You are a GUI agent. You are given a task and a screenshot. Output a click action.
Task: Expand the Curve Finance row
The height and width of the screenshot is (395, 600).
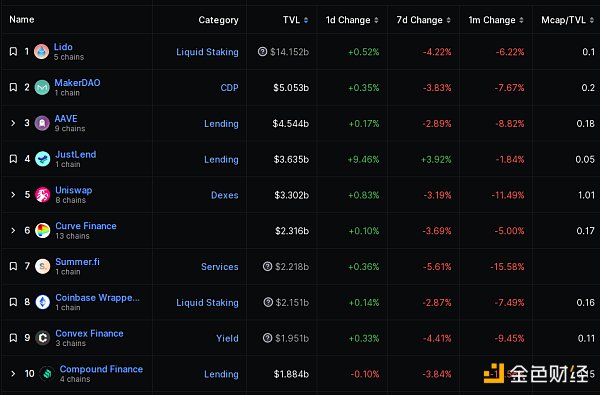pos(13,230)
